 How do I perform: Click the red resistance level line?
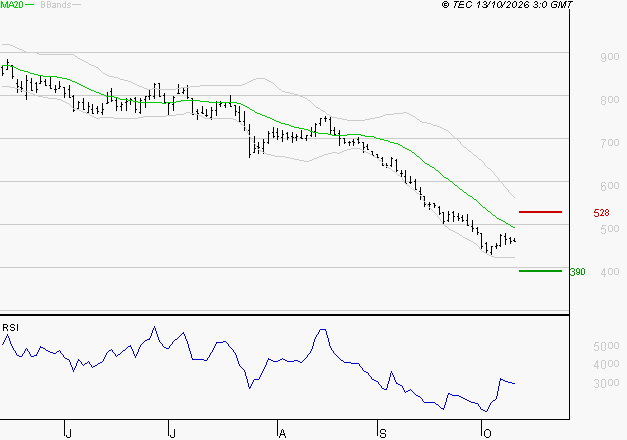coord(540,212)
